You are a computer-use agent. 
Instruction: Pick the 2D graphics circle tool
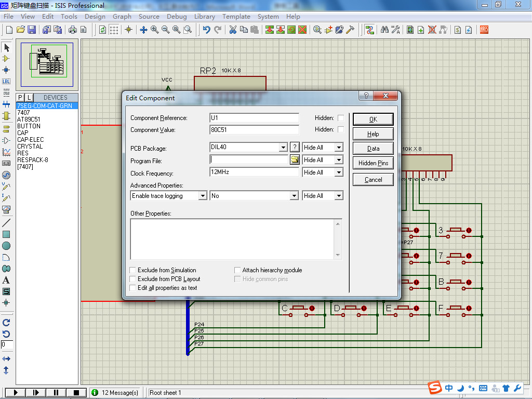point(6,246)
